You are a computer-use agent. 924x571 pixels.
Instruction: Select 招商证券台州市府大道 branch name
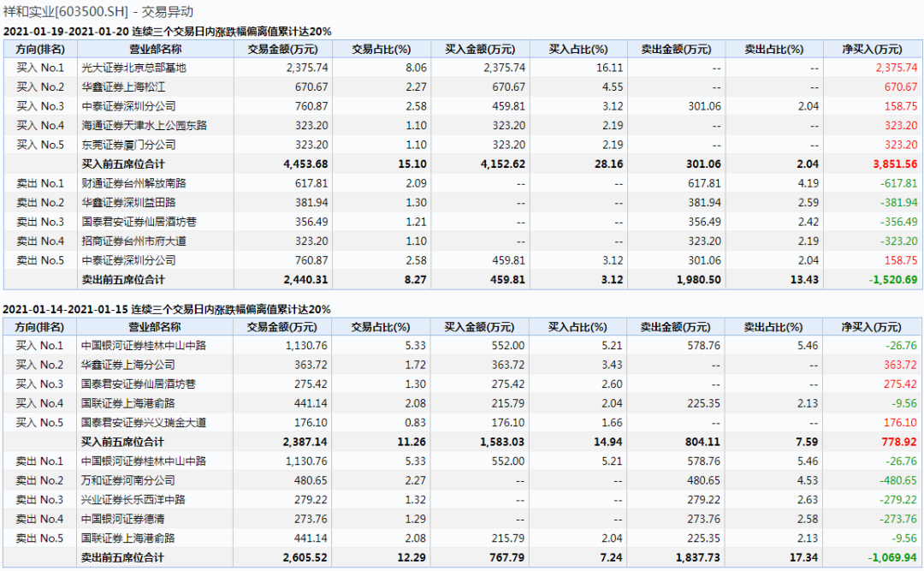(133, 241)
